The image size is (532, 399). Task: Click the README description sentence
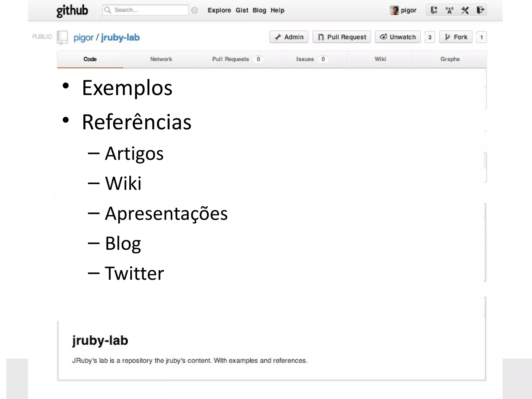190,361
